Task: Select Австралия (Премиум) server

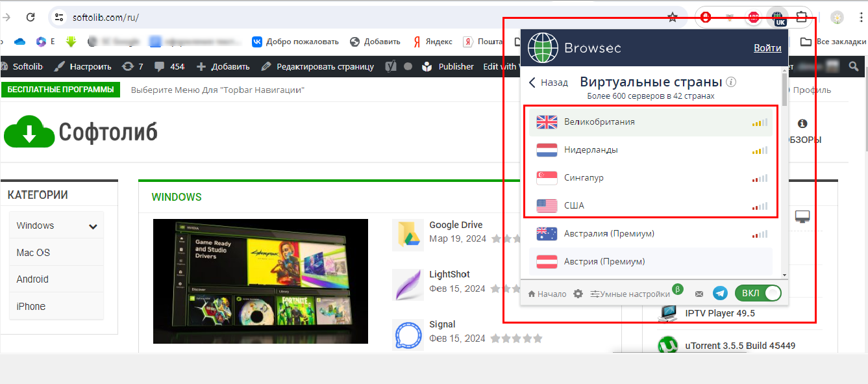Action: pos(651,234)
